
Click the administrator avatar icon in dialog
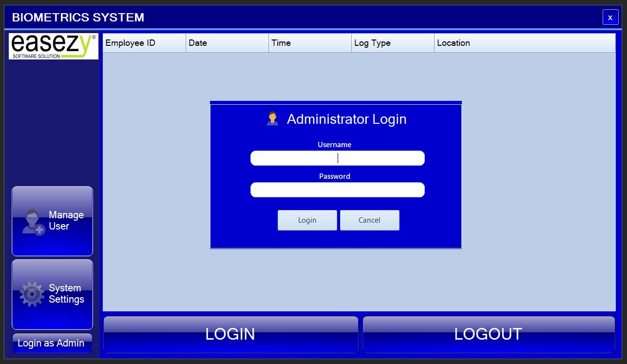(x=272, y=118)
